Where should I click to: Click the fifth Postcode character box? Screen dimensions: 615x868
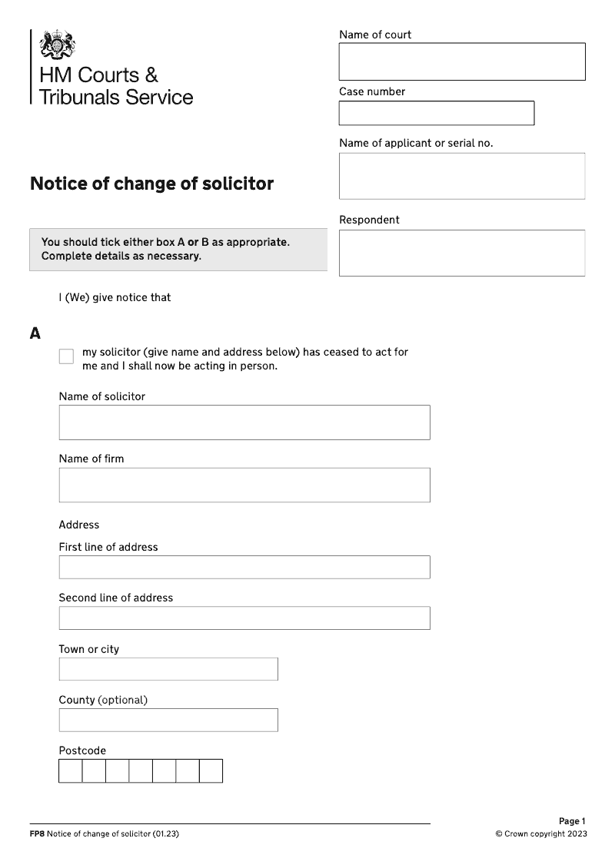tap(165, 770)
